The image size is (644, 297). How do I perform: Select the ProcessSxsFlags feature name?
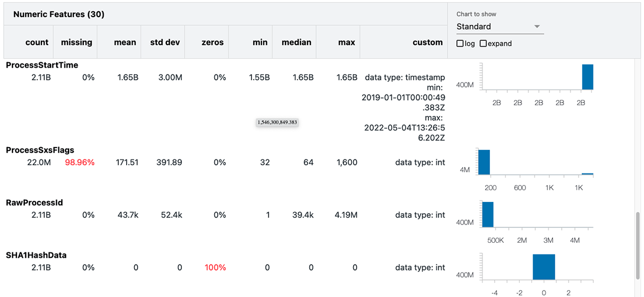(x=40, y=150)
